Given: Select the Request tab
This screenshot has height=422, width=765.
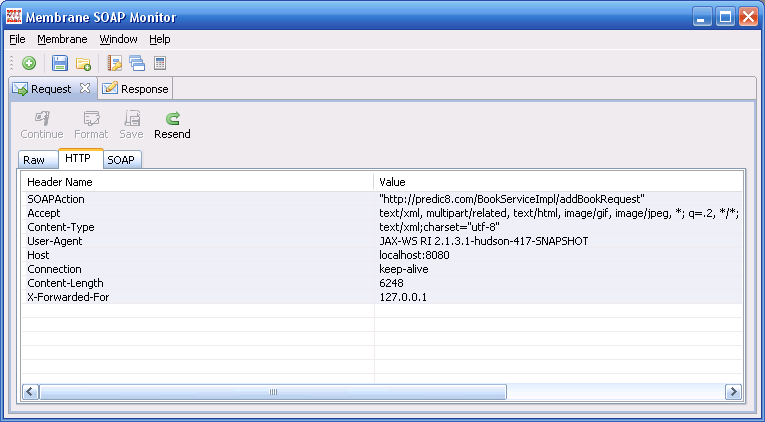Looking at the screenshot, I should tap(51, 89).
